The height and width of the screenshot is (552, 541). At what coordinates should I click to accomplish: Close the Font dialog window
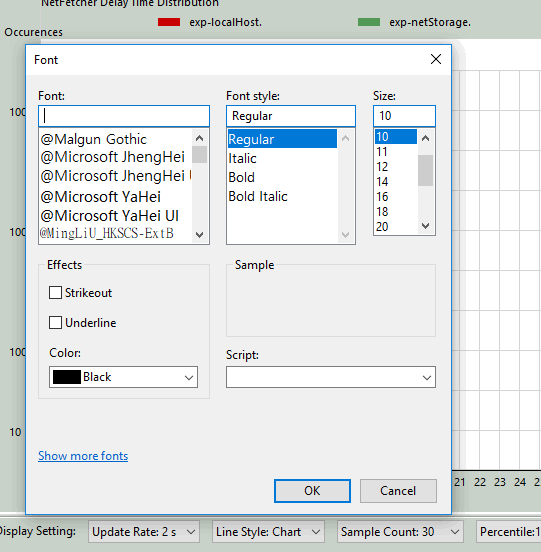pos(436,59)
